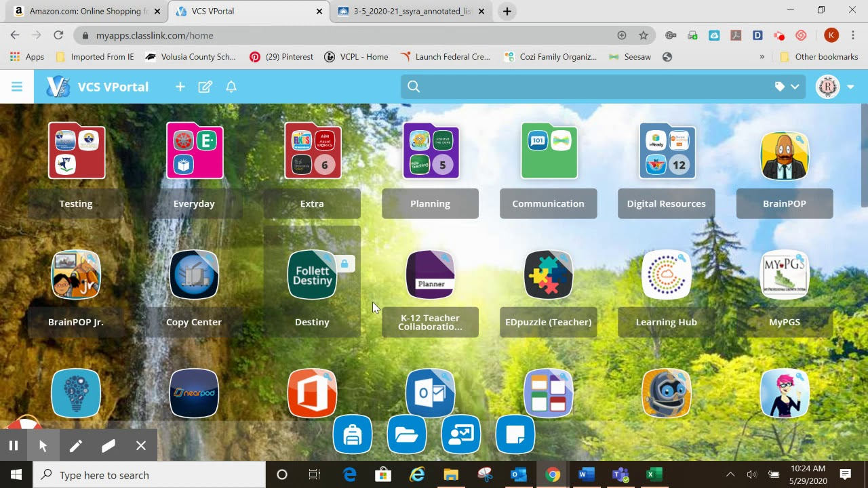This screenshot has width=868, height=488.
Task: Open the backpack icon in bottom dock
Action: click(353, 434)
